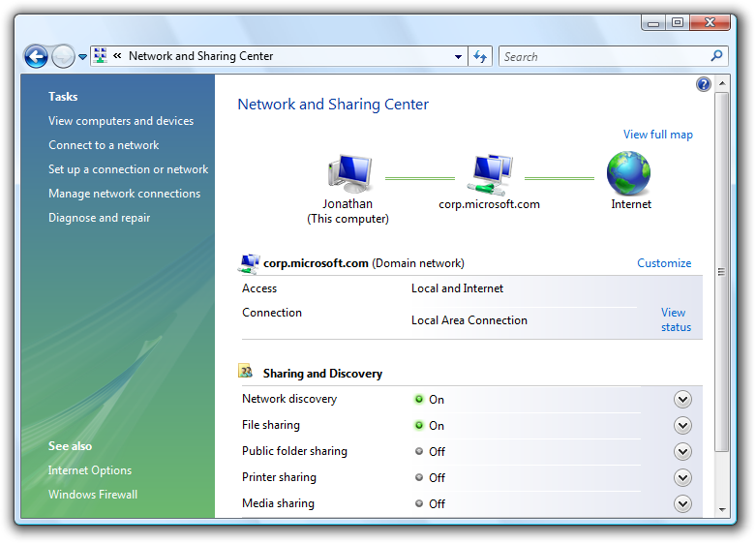Click the File sharing label
Screen dimensions: 756x544
(271, 425)
